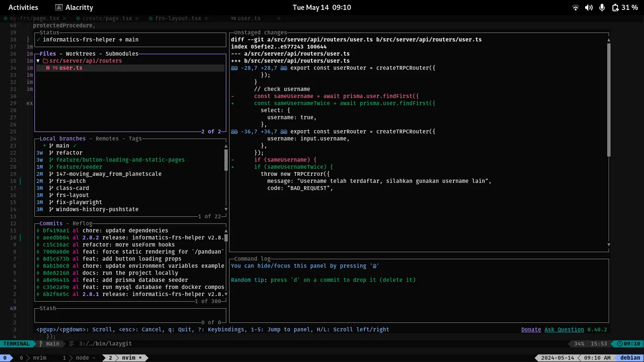Viewport: 644px width, 362px height.
Task: Click the battery 31% indicator
Action: coord(626,7)
